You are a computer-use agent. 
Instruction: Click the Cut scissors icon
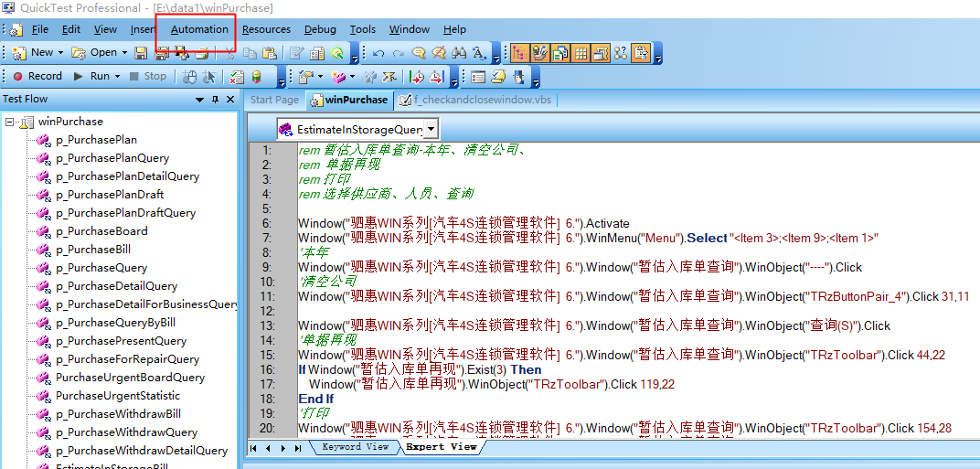pyautogui.click(x=229, y=53)
